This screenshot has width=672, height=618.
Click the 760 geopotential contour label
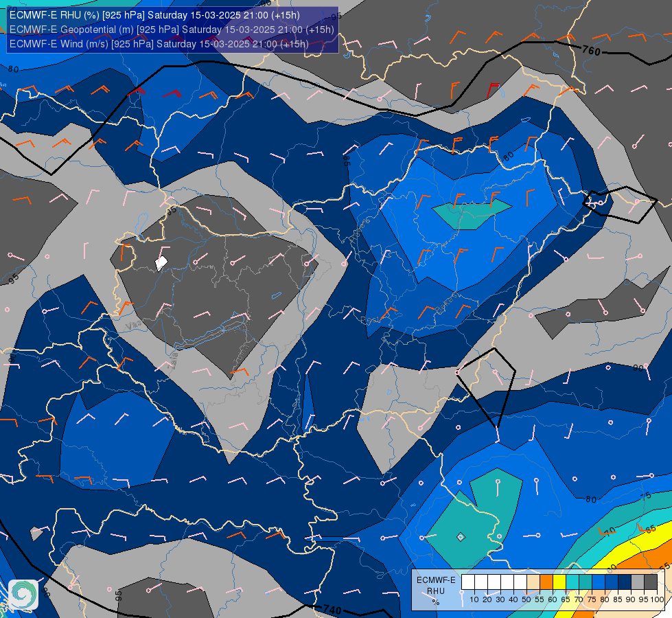tap(591, 51)
